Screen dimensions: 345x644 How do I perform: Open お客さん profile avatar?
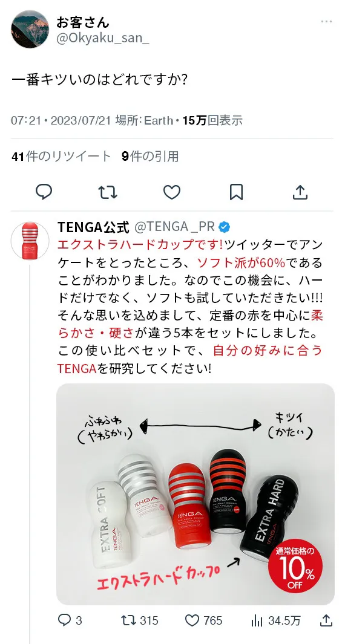[x=30, y=29]
